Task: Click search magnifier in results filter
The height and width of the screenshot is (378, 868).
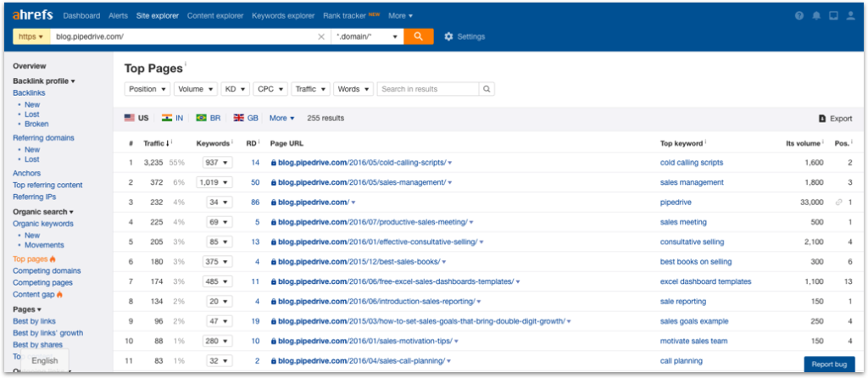Action: [x=486, y=89]
